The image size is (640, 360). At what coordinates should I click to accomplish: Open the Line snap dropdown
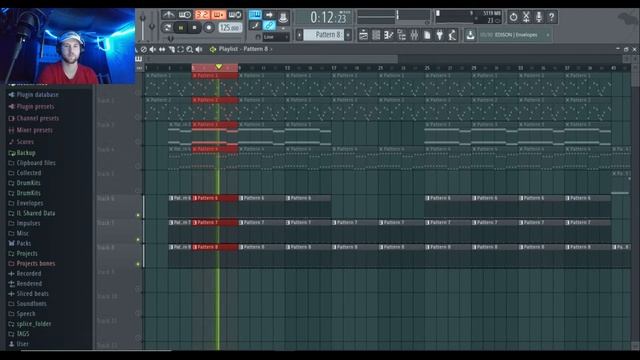click(276, 37)
